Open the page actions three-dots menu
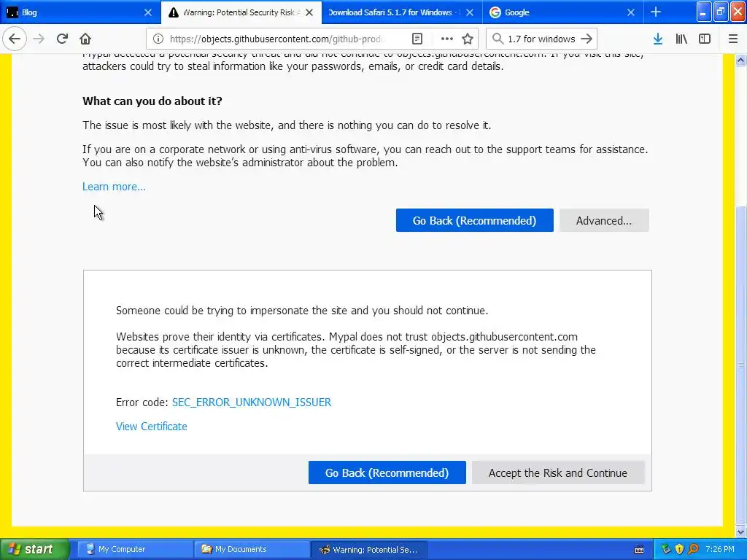This screenshot has height=560, width=747. coord(447,39)
